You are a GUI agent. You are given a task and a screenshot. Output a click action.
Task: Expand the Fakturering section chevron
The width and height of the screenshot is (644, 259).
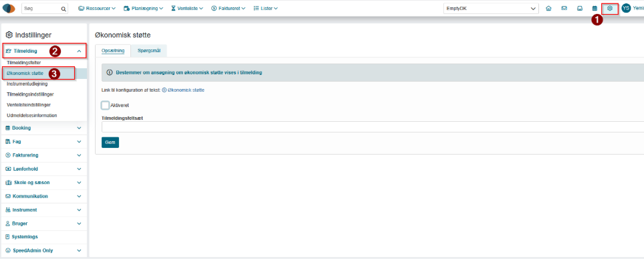[80, 155]
